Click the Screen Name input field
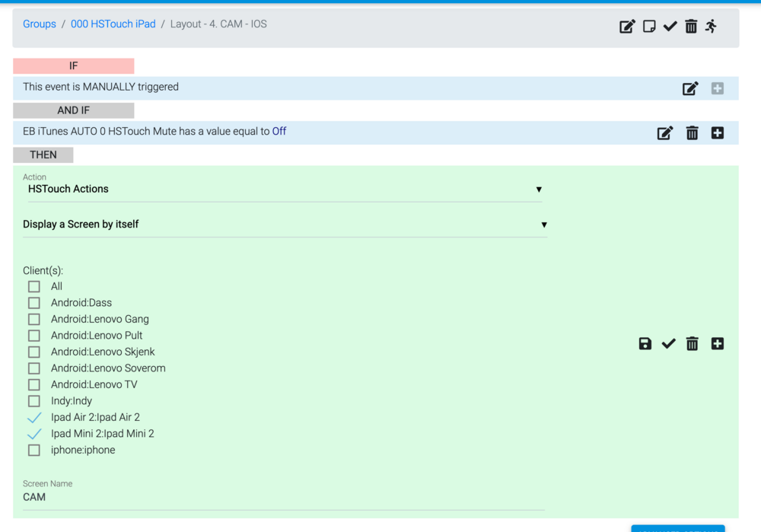 coord(283,498)
